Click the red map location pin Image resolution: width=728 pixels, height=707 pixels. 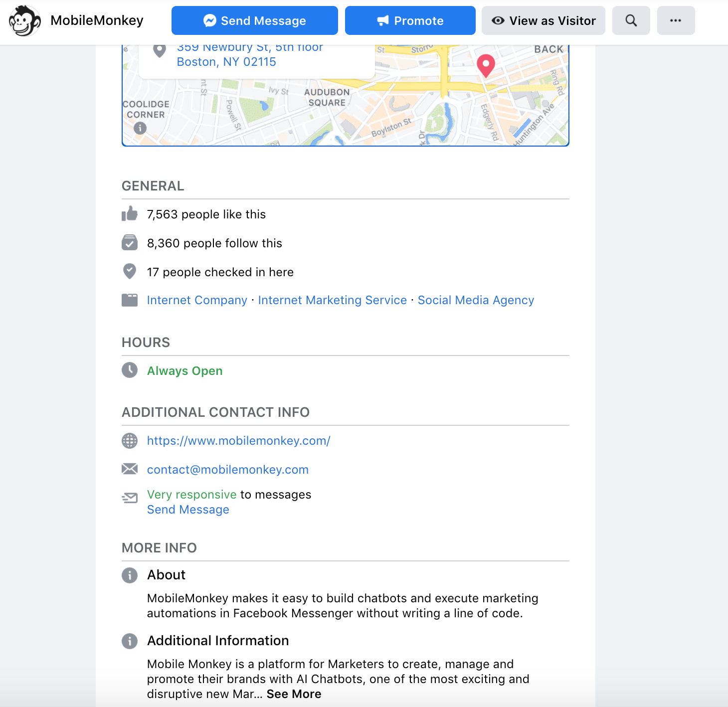click(486, 66)
